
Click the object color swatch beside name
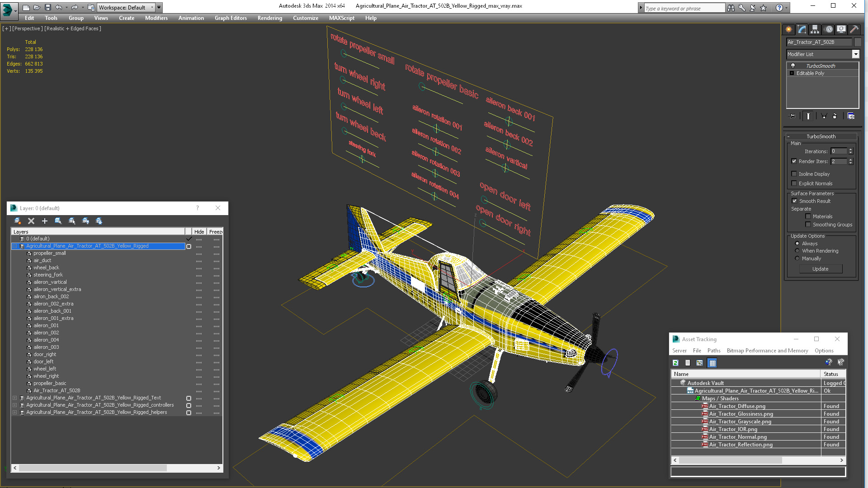858,42
